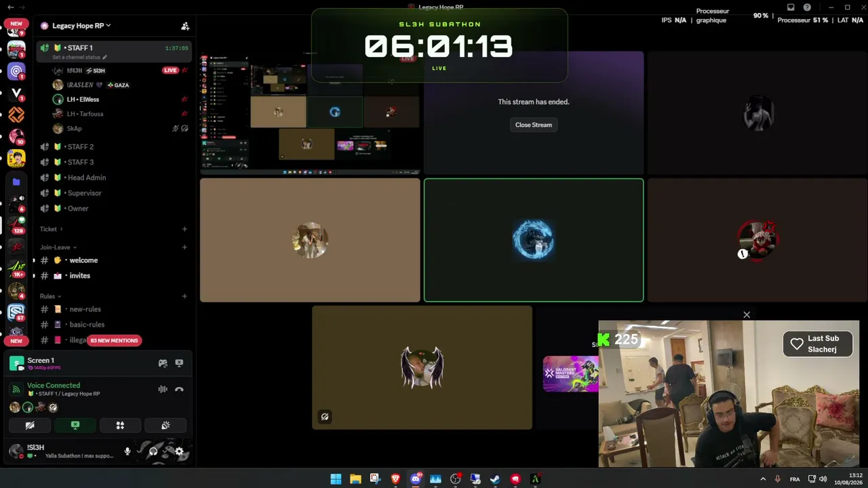868x488 pixels.
Task: Join the Owner voice channel
Action: (114, 208)
